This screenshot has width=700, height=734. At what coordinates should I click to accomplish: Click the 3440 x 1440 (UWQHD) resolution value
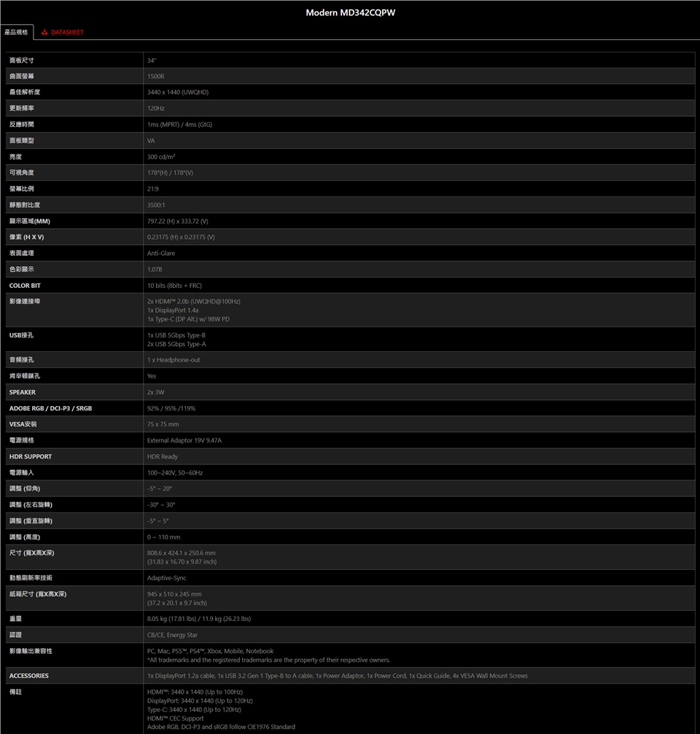177,92
